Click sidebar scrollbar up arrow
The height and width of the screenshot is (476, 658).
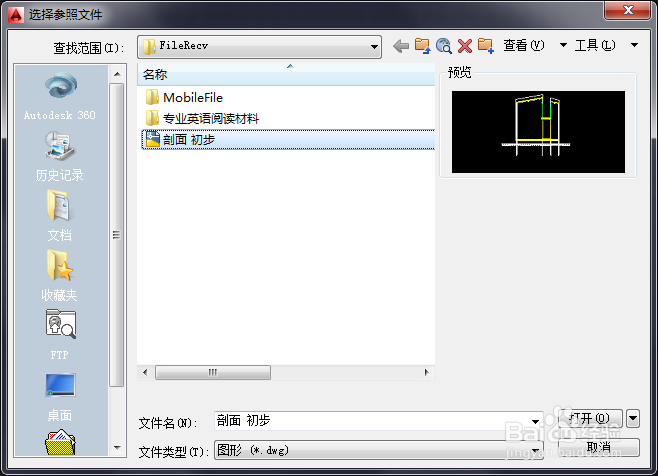click(x=118, y=74)
